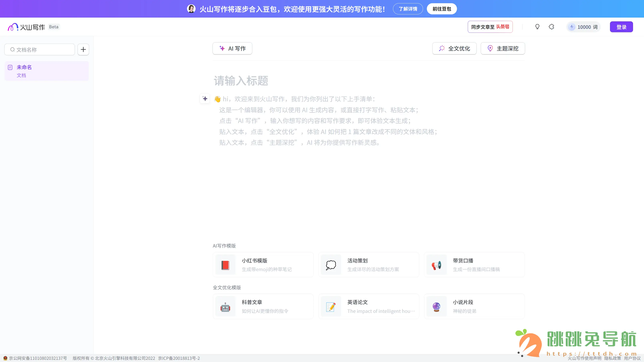644x362 pixels.
Task: Open the 主题深挖 tool
Action: point(503,48)
